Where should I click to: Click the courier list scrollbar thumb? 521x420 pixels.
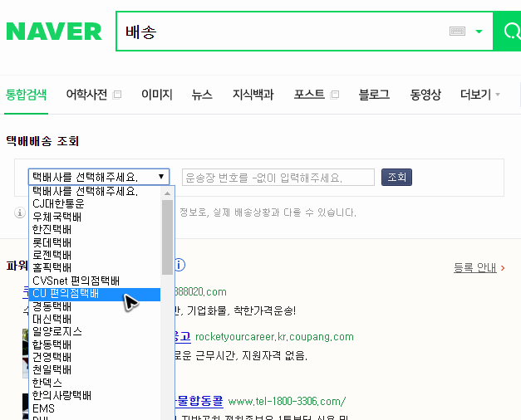[168, 237]
